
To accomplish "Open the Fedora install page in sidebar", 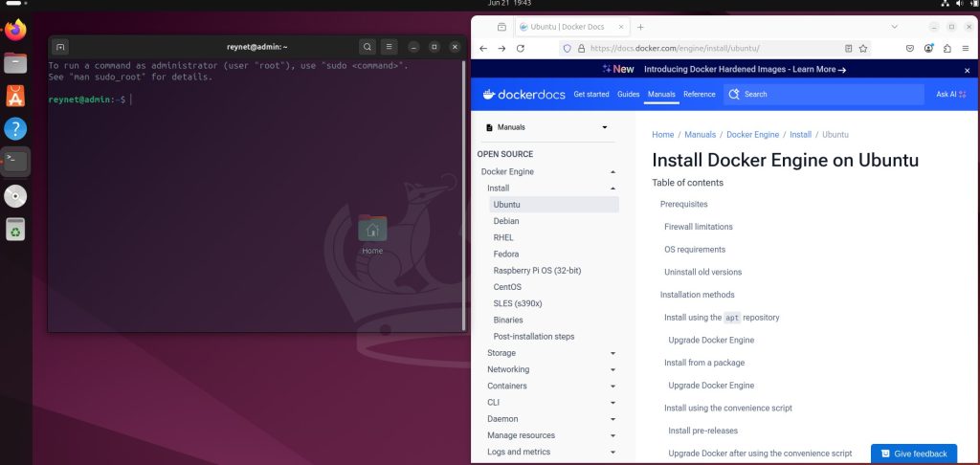I will click(x=505, y=254).
